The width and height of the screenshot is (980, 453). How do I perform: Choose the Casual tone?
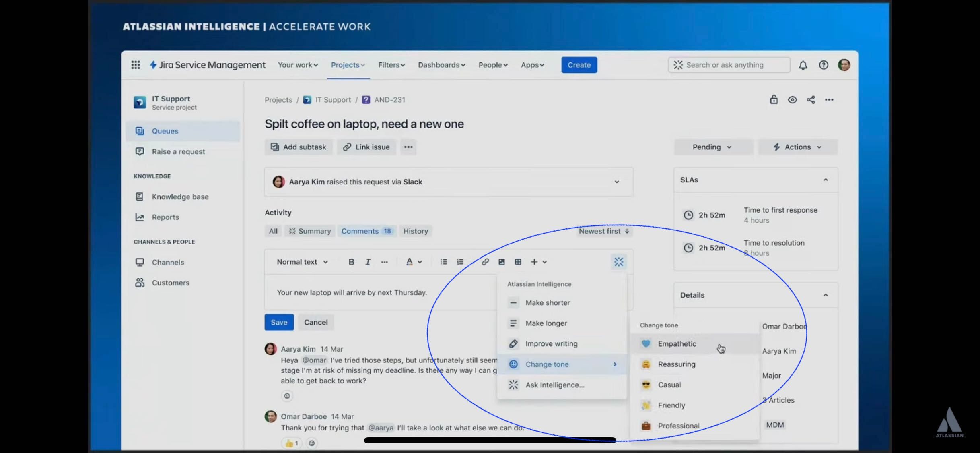pyautogui.click(x=695, y=385)
